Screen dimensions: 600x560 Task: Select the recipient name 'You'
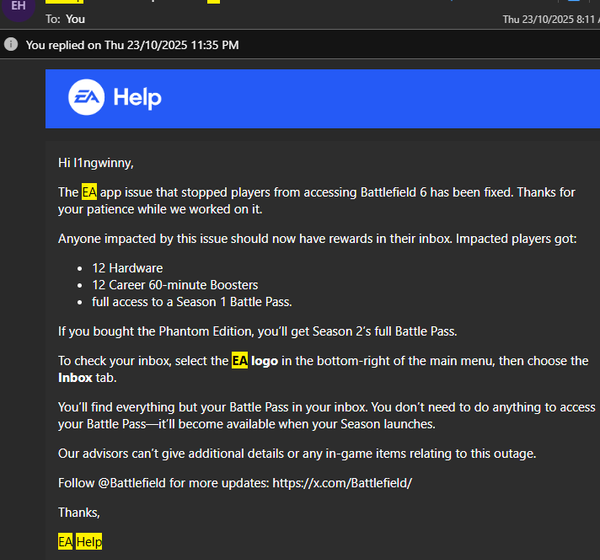[x=75, y=19]
